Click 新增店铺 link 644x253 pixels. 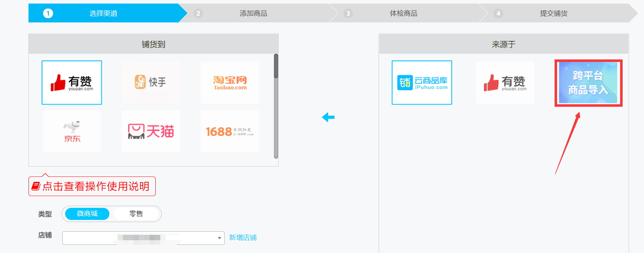(243, 237)
